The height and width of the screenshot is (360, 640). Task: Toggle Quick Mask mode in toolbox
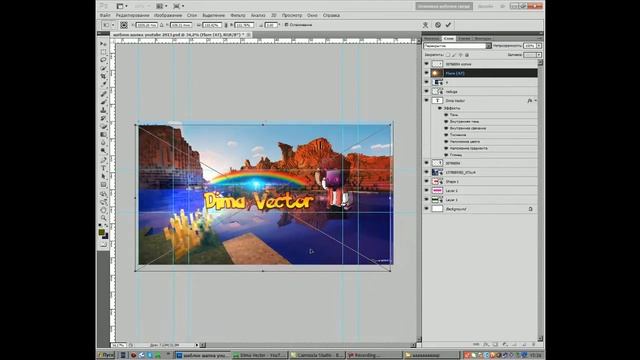103,244
